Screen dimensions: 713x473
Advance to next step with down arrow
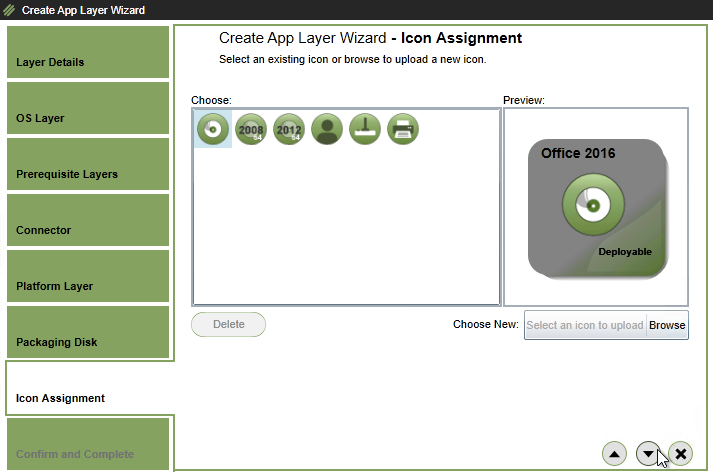(x=648, y=453)
